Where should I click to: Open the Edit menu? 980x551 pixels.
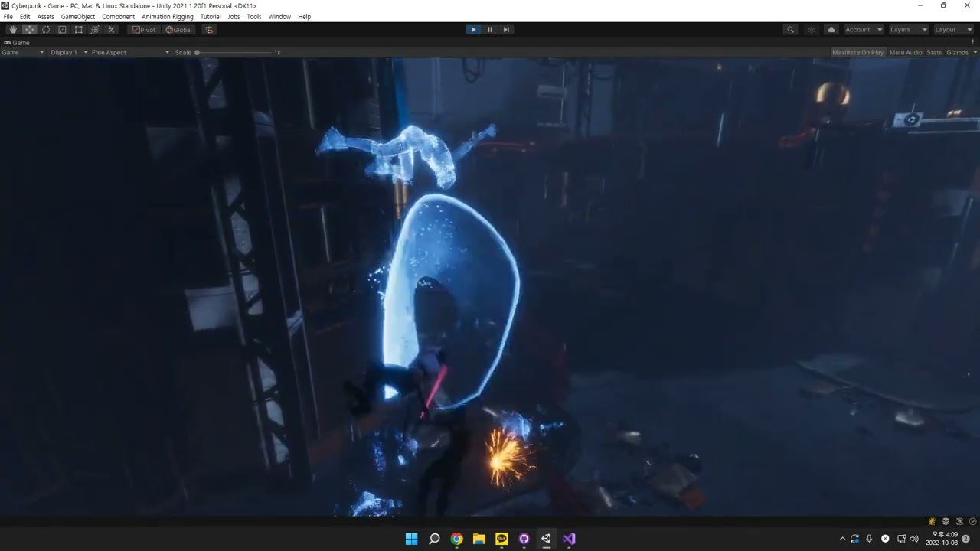point(25,17)
